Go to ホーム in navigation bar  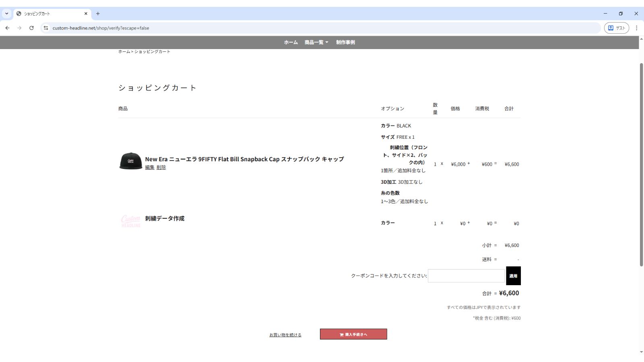tap(291, 42)
